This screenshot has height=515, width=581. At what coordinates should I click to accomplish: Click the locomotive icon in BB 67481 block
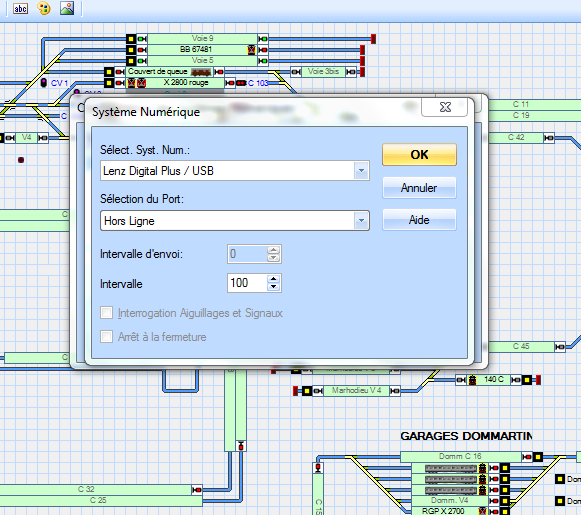252,50
